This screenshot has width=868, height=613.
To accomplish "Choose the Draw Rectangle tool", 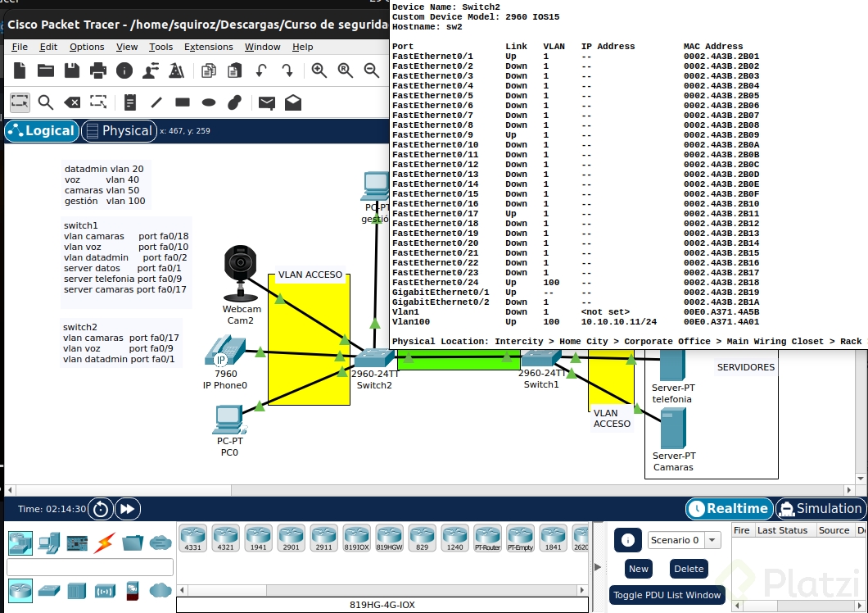I will 182,102.
